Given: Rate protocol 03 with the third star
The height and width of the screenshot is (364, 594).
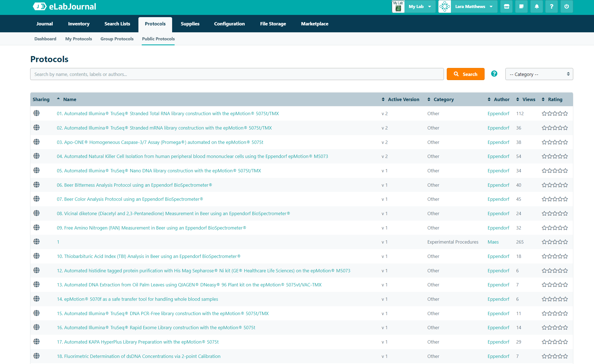Looking at the screenshot, I should (x=555, y=142).
